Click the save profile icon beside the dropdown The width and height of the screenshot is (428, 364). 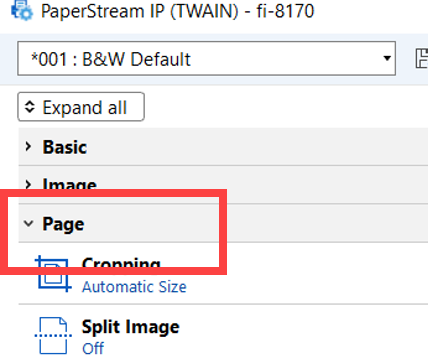pos(422,59)
